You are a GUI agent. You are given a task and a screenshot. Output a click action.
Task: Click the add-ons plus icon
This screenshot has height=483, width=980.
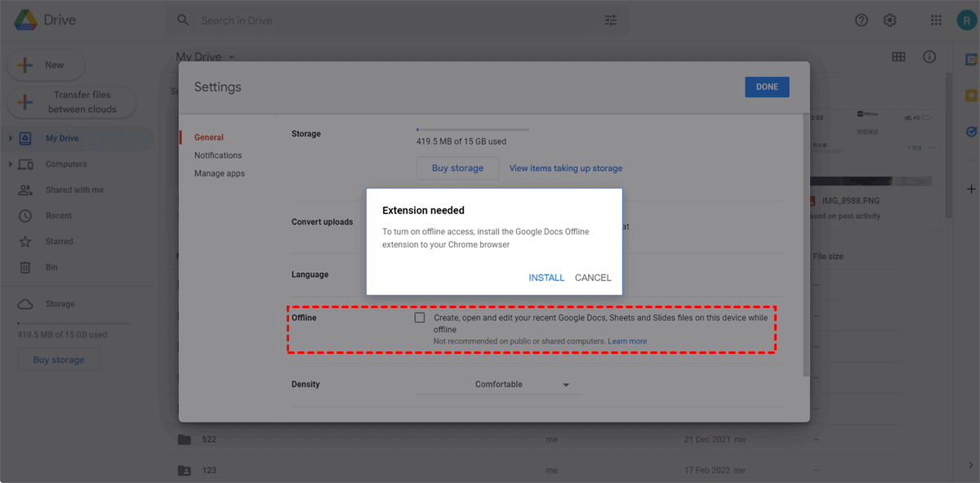(971, 189)
